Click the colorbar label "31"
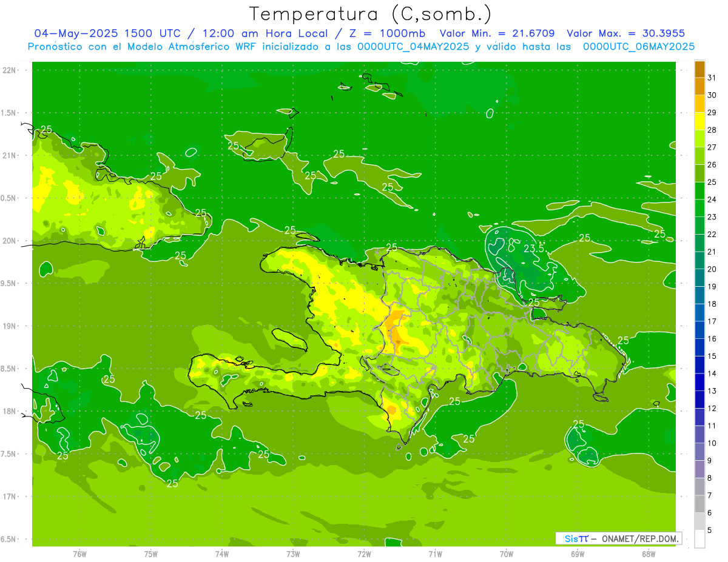Screen dimensions: 728x562 click(x=712, y=78)
